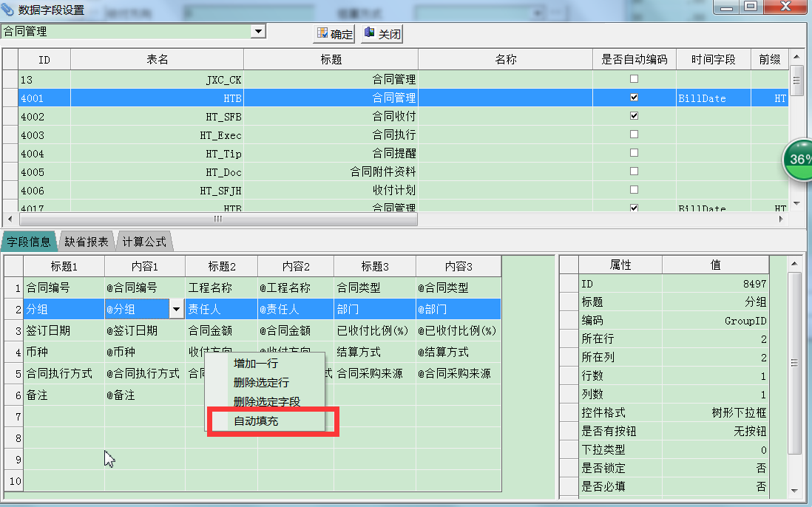Toggle auto-coding checkbox for JXC_CK row
The height and width of the screenshot is (507, 812).
(x=634, y=79)
